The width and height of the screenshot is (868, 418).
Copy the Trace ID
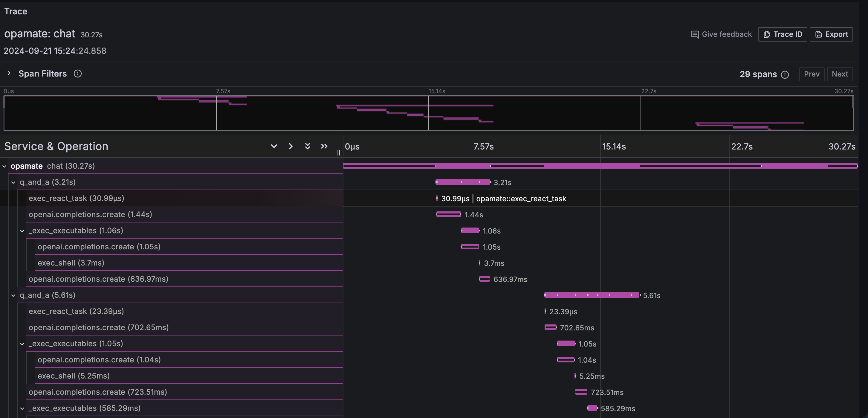point(782,34)
